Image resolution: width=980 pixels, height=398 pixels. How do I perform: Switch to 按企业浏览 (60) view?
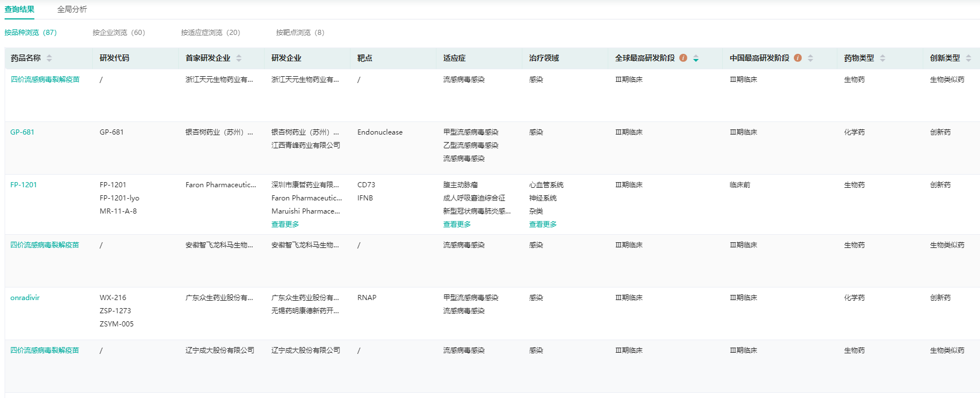pos(119,33)
